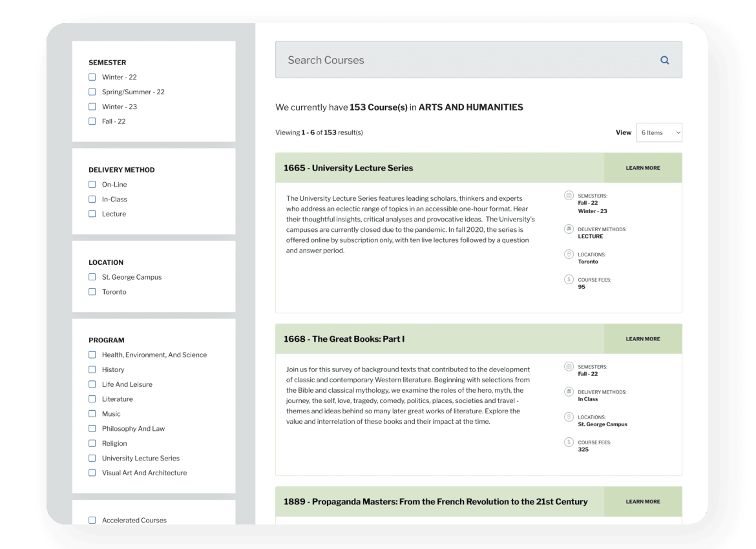Check the St. George Campus location filter
The image size is (756, 549).
pyautogui.click(x=92, y=276)
